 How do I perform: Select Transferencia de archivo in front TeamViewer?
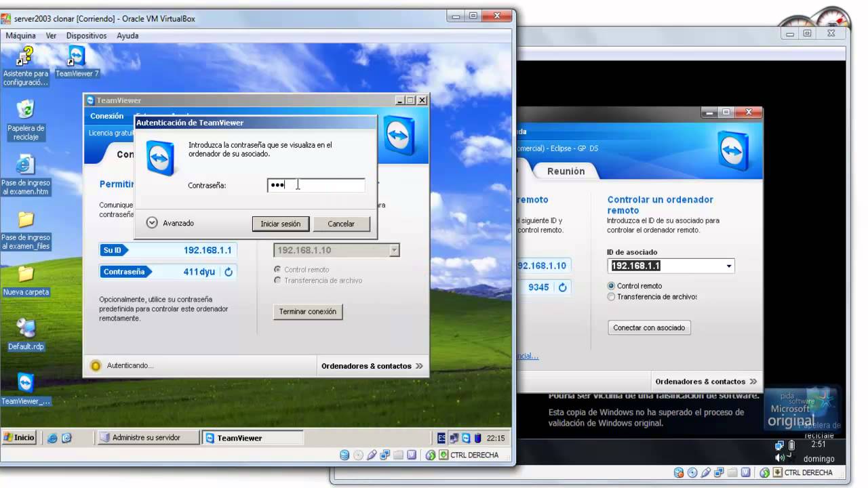277,280
